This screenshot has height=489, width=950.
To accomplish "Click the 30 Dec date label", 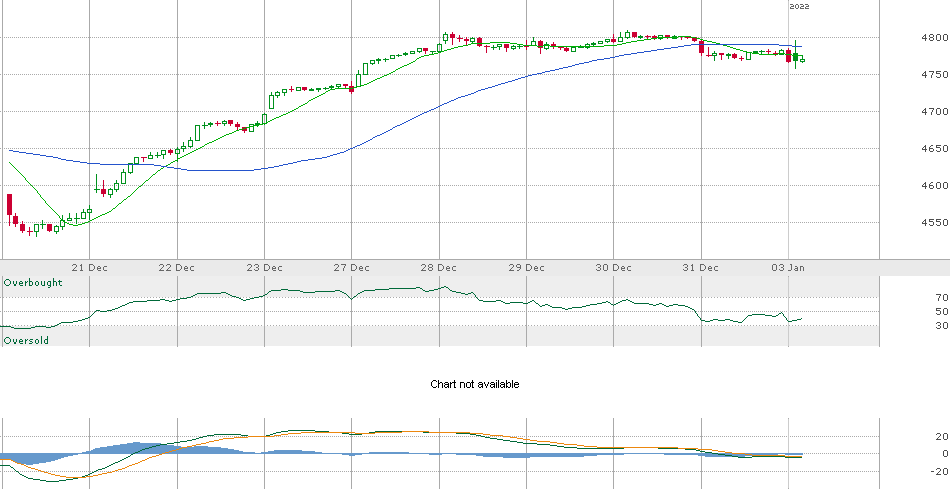I will coord(614,267).
